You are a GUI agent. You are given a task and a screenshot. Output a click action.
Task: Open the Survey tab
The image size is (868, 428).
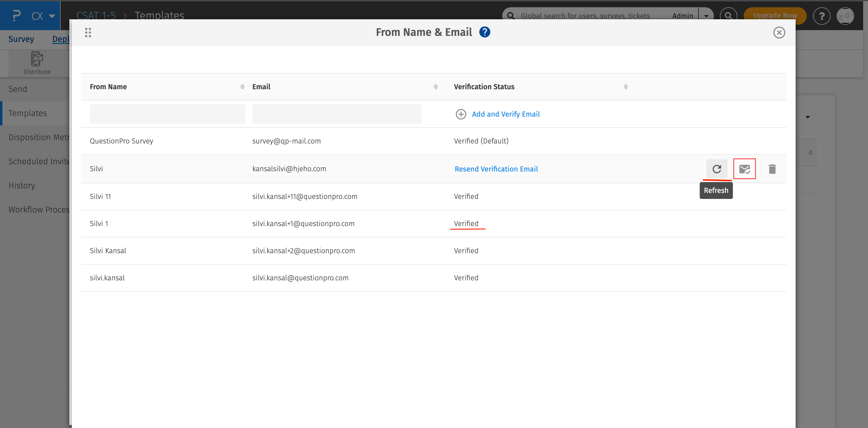pos(21,39)
